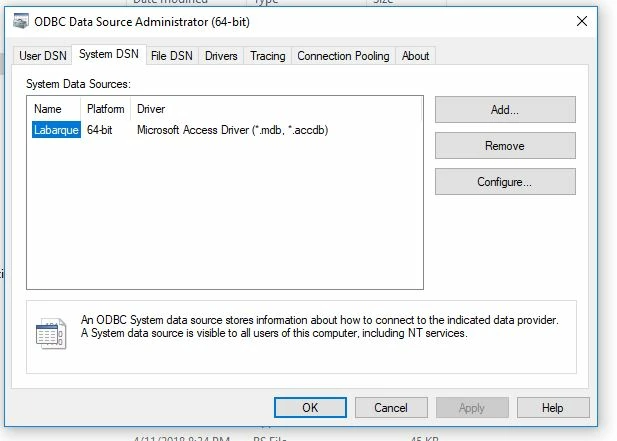Screen dimensions: 617x441
Task: Confirm with the OK button
Action: (x=310, y=408)
